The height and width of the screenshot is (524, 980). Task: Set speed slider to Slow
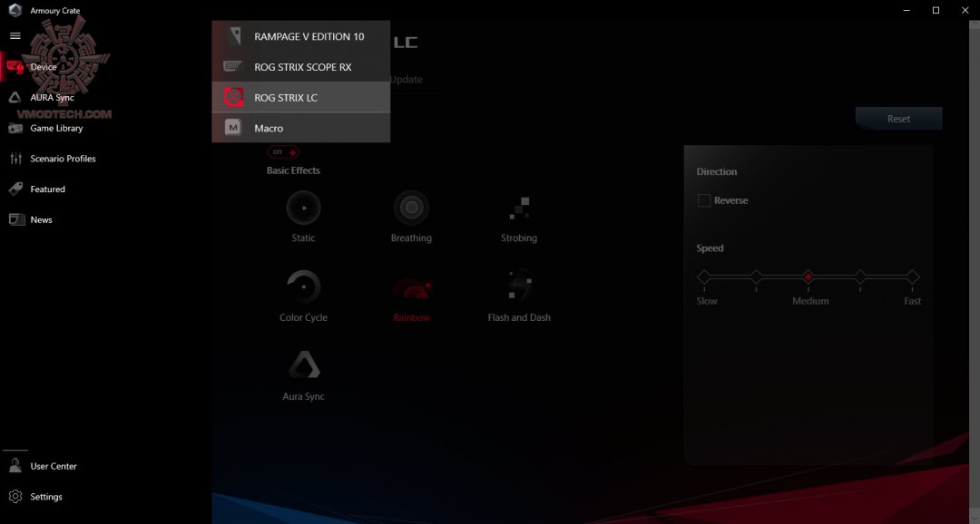[704, 277]
